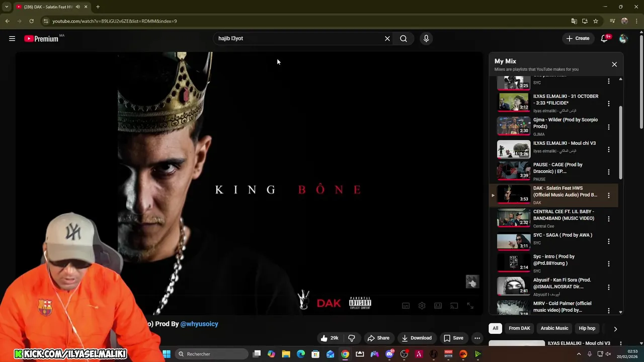Cast the video with Play on TV icon
Image resolution: width=644 pixels, height=362 pixels.
click(454, 306)
